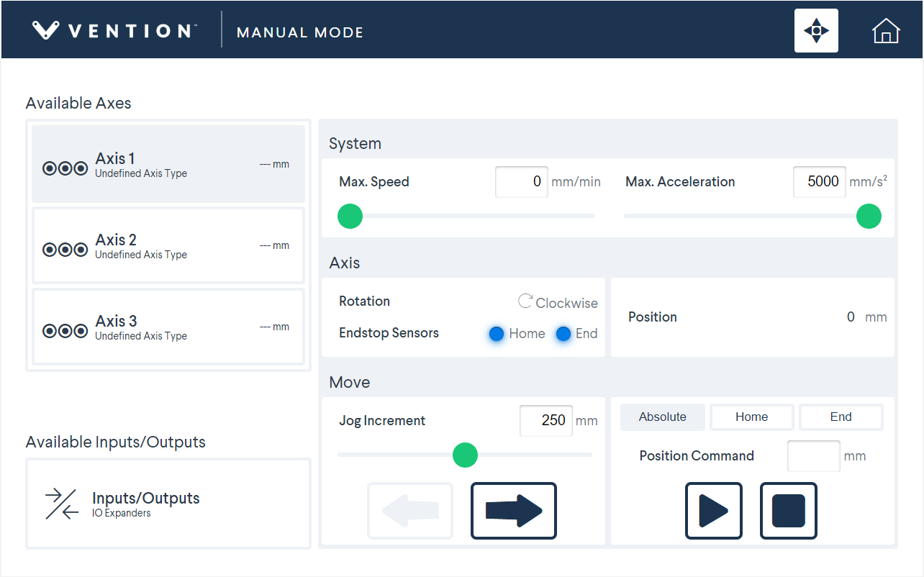Select the Axis 1 card
The width and height of the screenshot is (924, 577).
click(x=168, y=164)
